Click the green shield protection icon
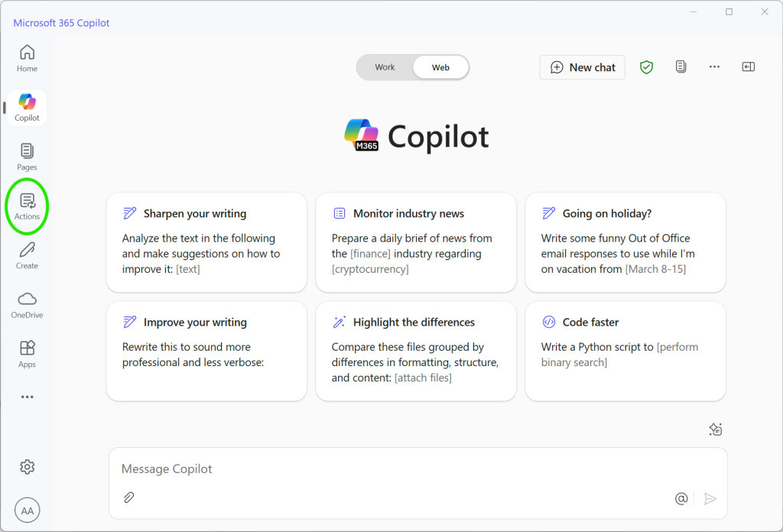 647,66
